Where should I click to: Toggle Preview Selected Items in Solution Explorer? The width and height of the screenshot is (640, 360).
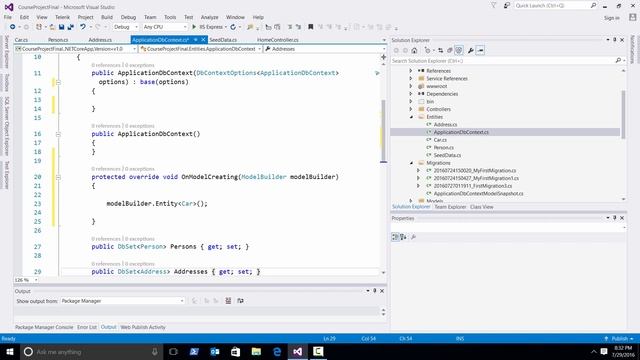(480, 50)
